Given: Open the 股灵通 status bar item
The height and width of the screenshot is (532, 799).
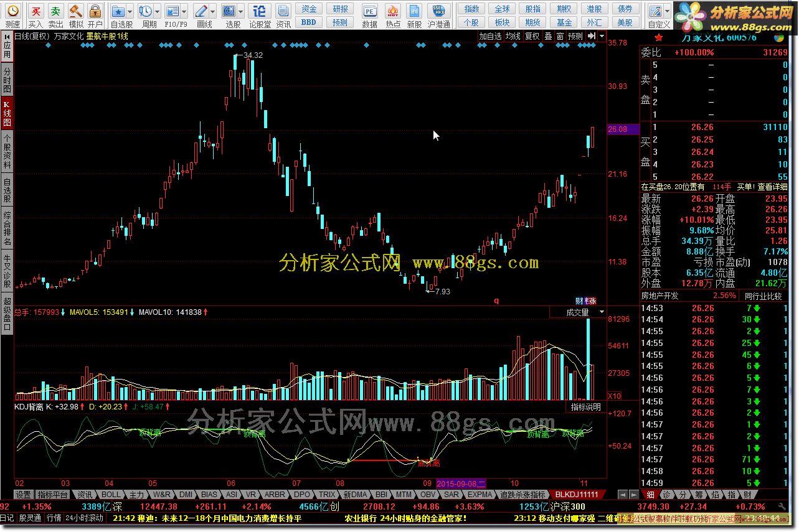Looking at the screenshot, I should click(x=29, y=518).
